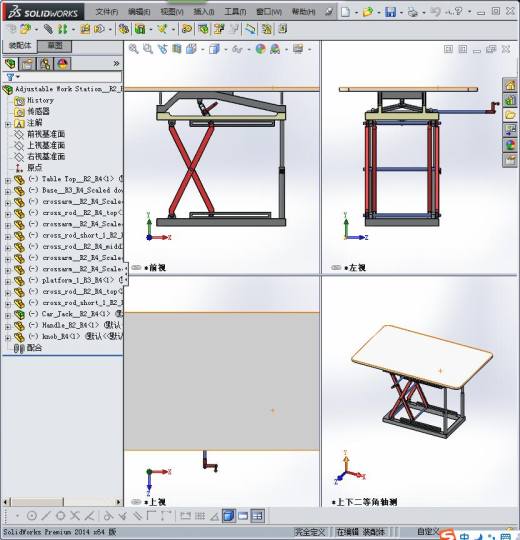This screenshot has width=520, height=540.
Task: Select the FeatureManager design tree tab icon
Action: (11, 64)
